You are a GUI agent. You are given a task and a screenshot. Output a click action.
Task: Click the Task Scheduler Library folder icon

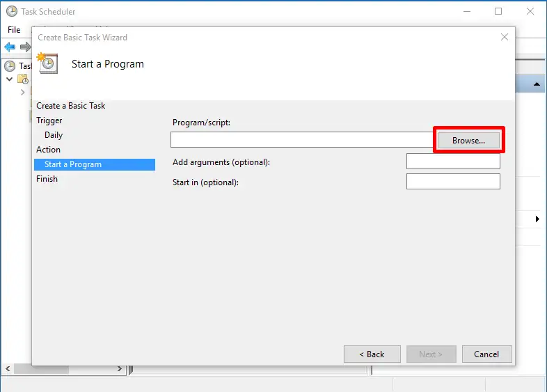point(22,79)
